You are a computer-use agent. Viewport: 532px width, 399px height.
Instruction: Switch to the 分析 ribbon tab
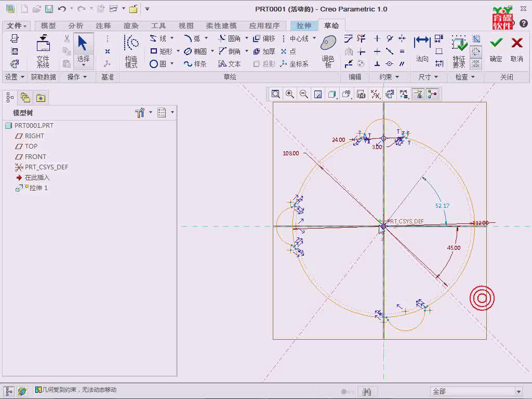click(x=76, y=26)
